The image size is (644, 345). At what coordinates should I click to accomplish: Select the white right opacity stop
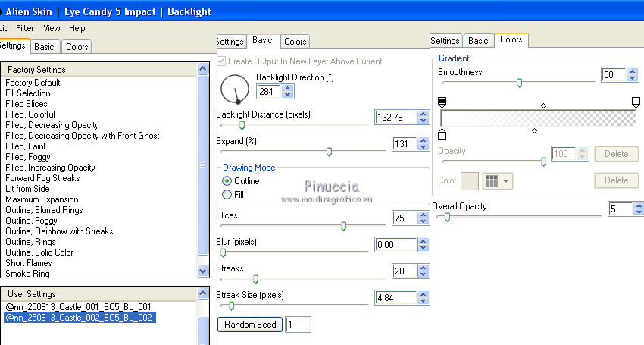636,102
